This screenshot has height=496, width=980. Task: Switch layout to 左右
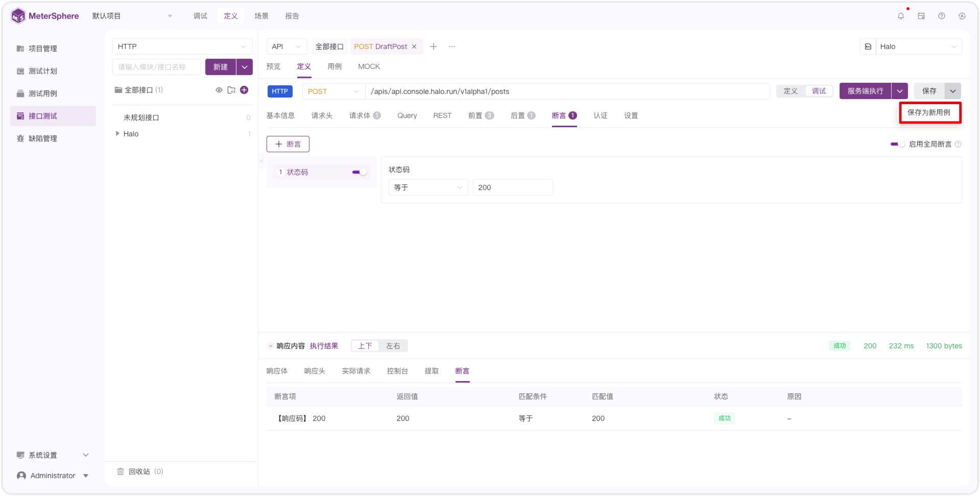coord(393,346)
